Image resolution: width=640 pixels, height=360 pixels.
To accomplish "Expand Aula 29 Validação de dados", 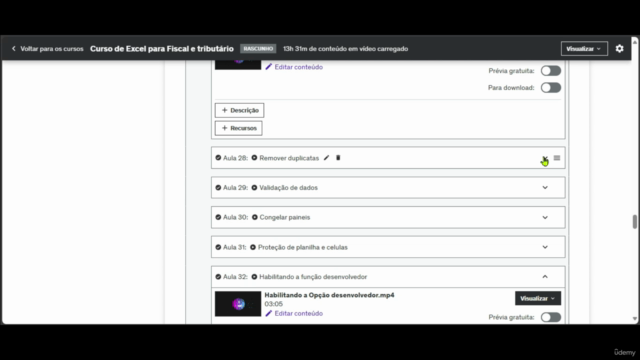I will pyautogui.click(x=545, y=188).
